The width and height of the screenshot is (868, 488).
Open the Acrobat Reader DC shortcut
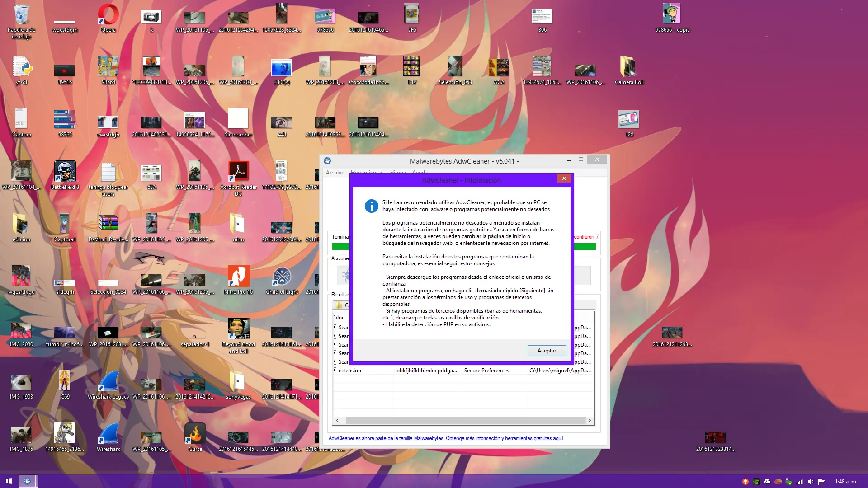pyautogui.click(x=238, y=178)
